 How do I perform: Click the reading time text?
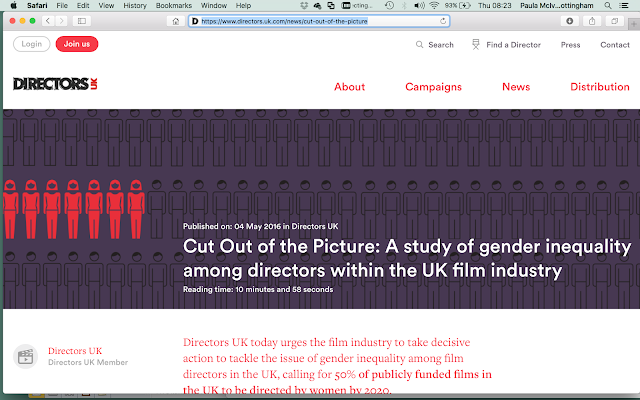(x=258, y=289)
